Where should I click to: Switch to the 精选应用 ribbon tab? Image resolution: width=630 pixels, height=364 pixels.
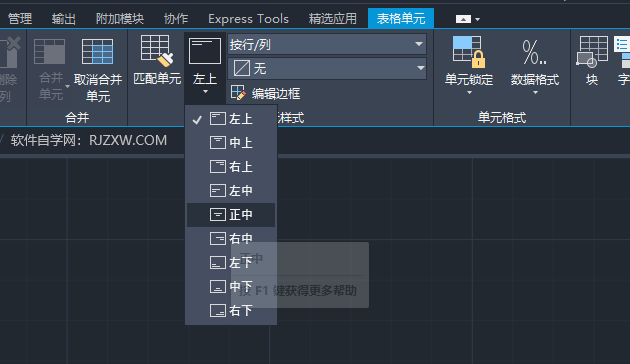pos(333,18)
